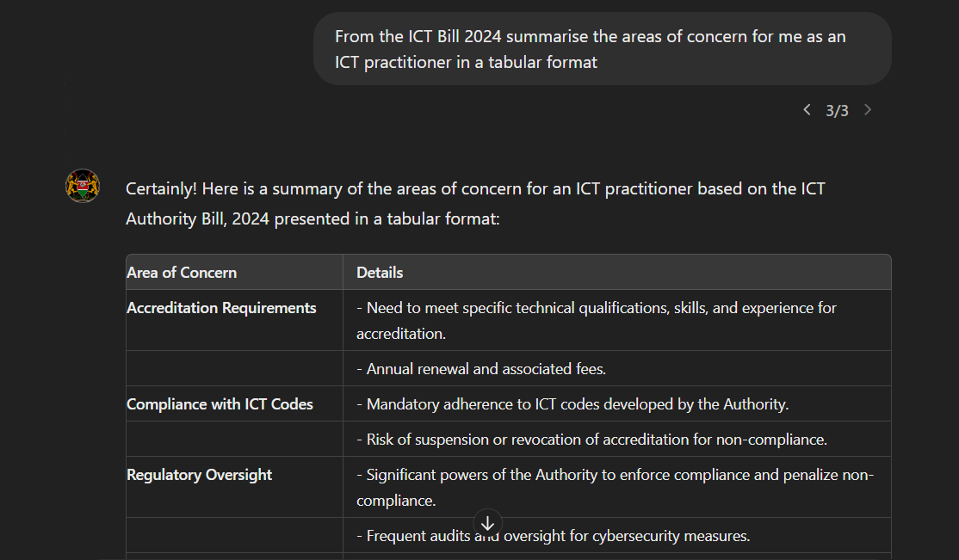Viewport: 959px width, 560px height.
Task: Click the Risk of suspension or revocation row
Action: 617,440
